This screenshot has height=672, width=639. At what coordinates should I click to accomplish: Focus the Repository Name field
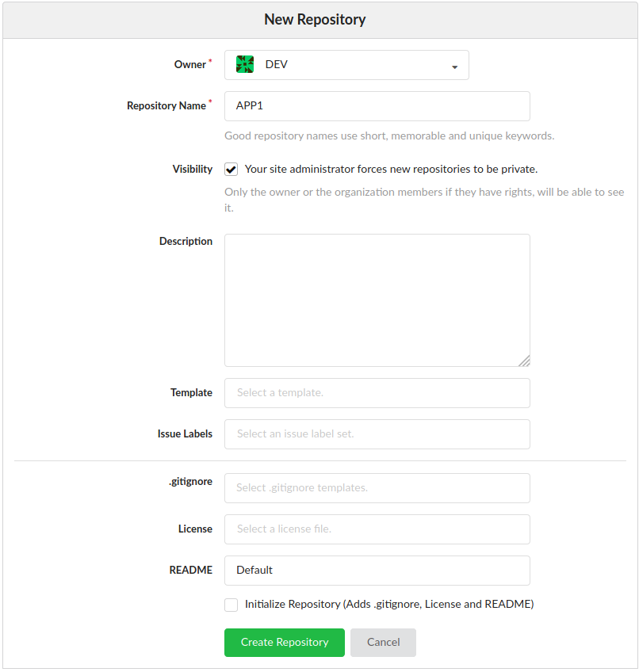click(377, 106)
